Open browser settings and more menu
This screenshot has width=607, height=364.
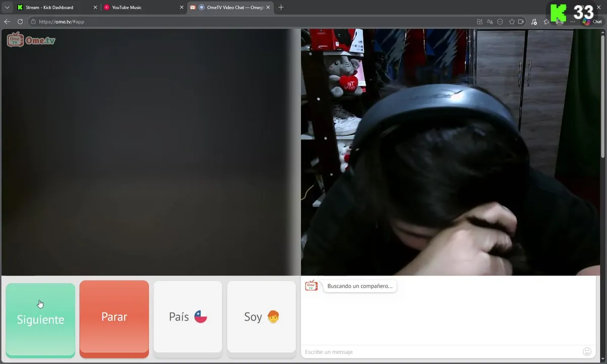click(573, 22)
